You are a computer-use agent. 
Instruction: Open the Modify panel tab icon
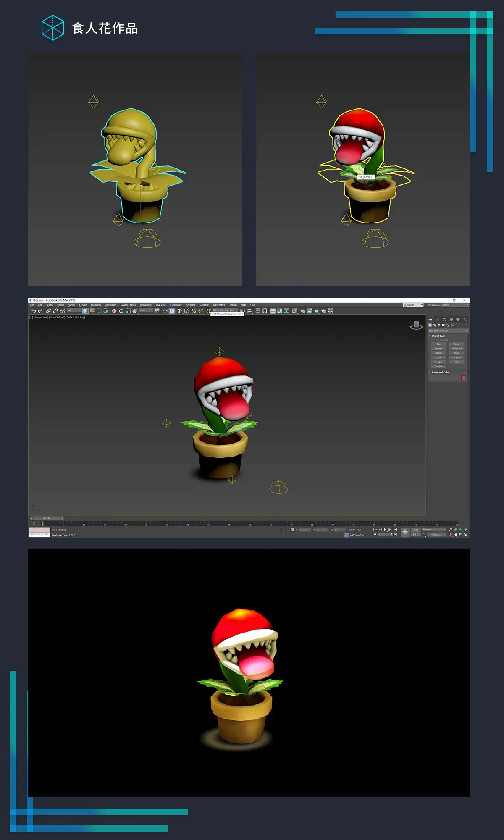click(x=437, y=320)
